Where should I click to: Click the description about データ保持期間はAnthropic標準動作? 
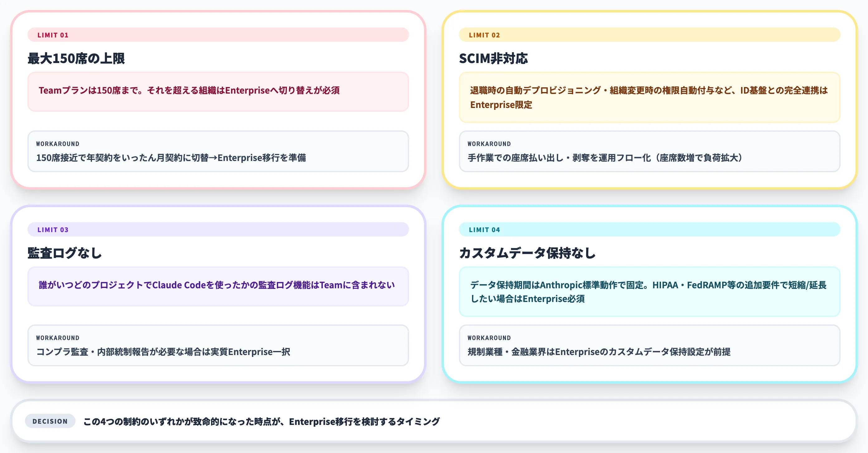point(648,292)
